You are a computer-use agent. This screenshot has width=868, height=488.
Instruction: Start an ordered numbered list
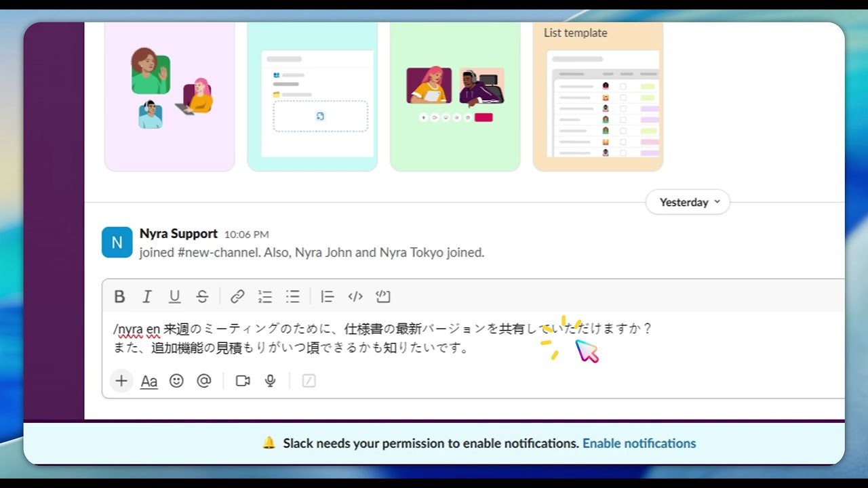coord(265,296)
